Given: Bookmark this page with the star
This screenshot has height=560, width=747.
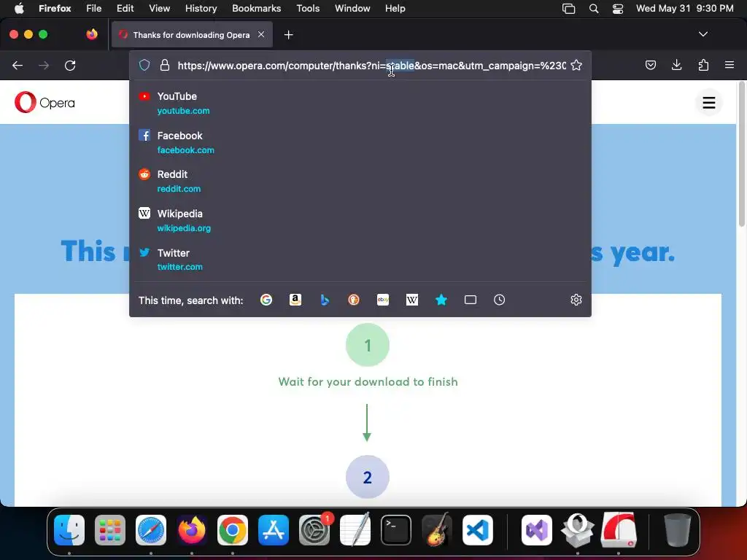Looking at the screenshot, I should (x=576, y=65).
